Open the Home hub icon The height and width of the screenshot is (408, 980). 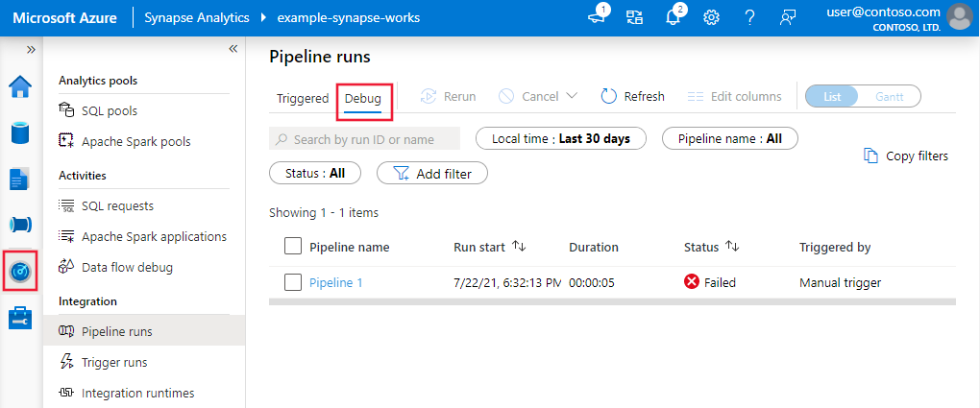click(x=20, y=87)
